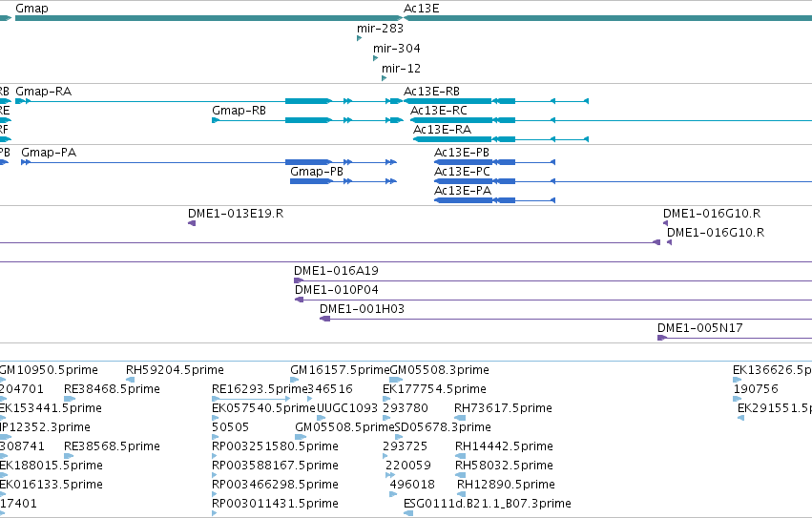Click the mir-304 miRNA arrow glyph
The image size is (812, 518).
pos(375,58)
